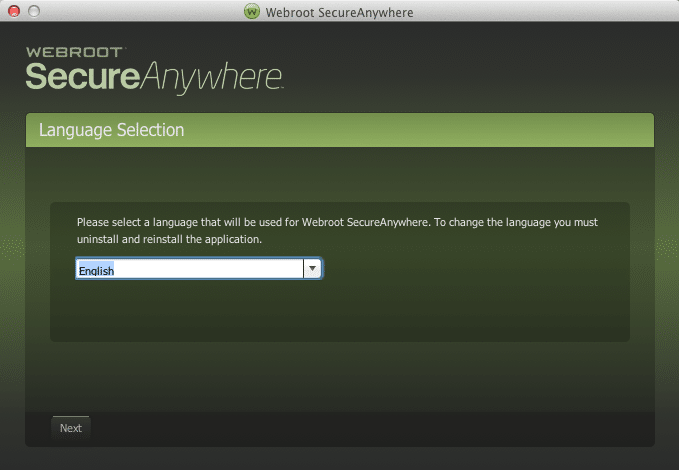Image resolution: width=679 pixels, height=470 pixels.
Task: Open the language dropdown arrow
Action: (312, 269)
